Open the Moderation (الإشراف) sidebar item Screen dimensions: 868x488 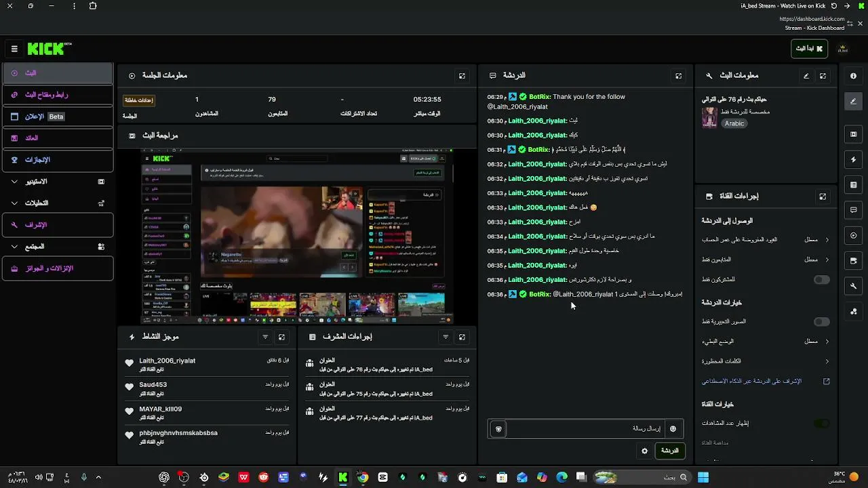click(x=58, y=225)
